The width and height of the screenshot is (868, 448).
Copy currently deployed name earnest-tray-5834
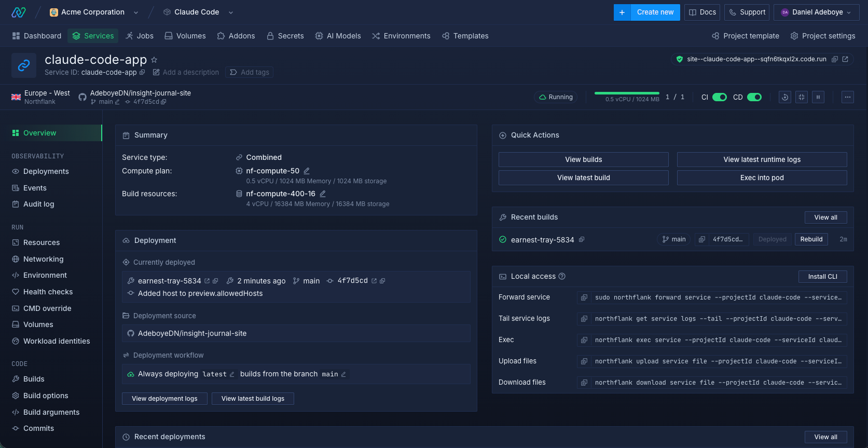pos(215,281)
